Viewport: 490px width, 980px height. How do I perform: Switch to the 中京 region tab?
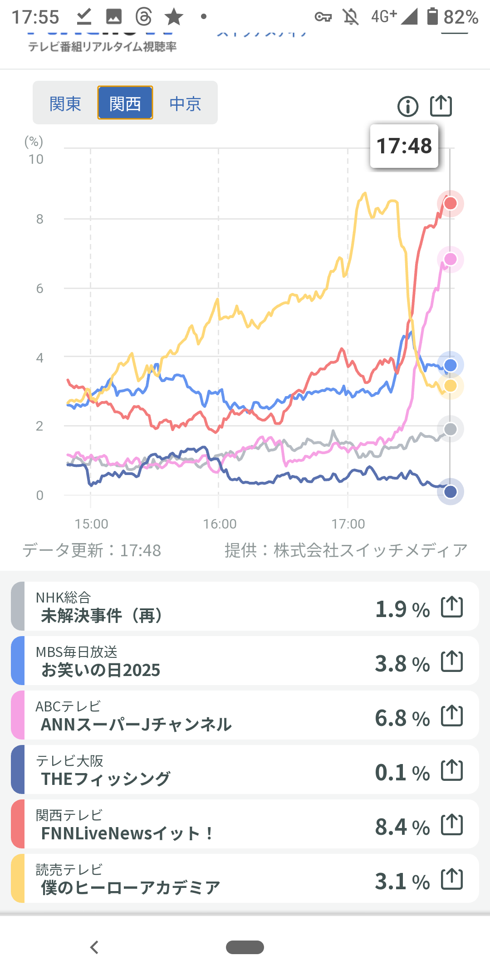click(x=185, y=103)
